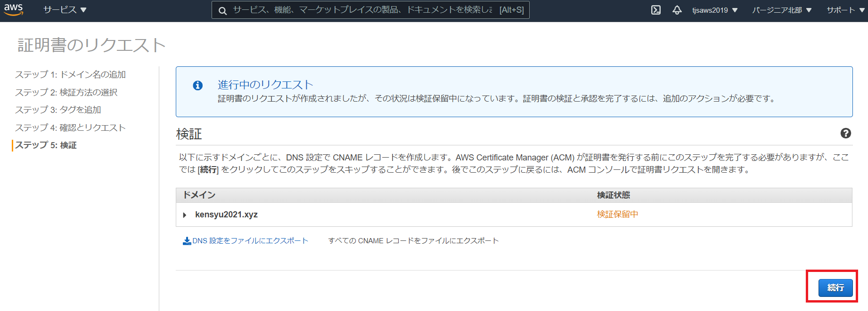
Task: Click the DNS export download icon
Action: tap(187, 241)
